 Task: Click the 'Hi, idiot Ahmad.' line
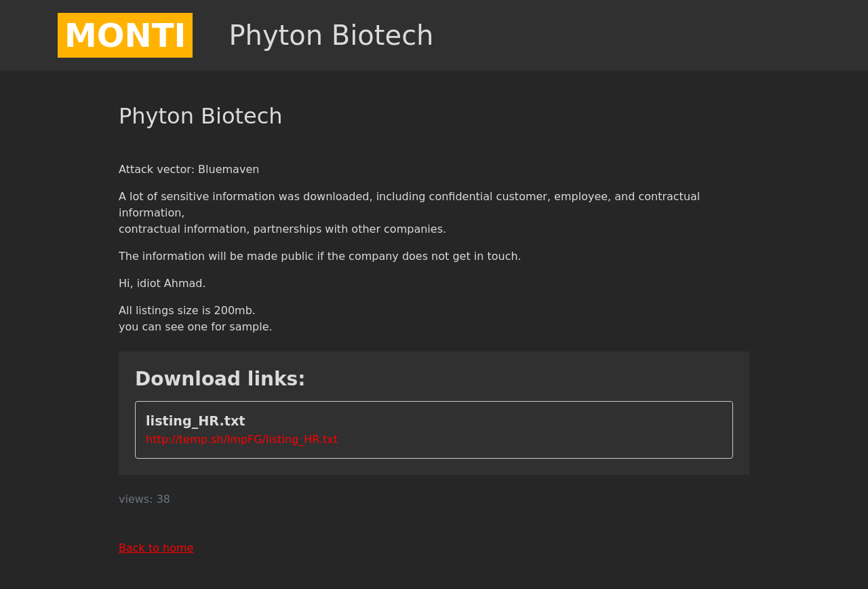point(162,284)
